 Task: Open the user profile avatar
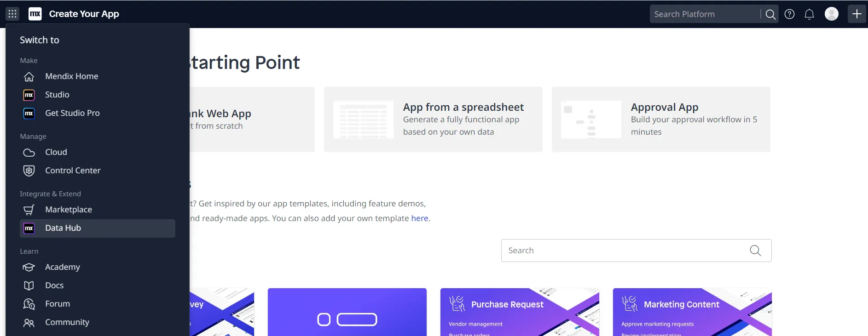pos(831,14)
